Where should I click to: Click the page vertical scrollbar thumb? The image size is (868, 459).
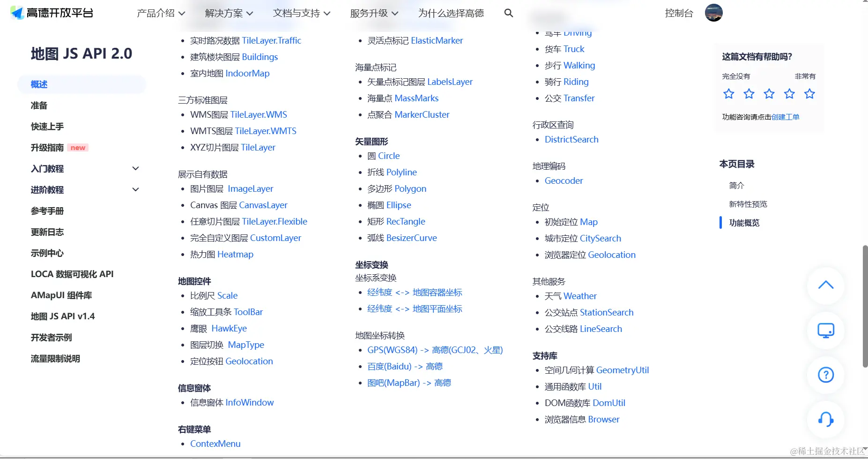click(x=865, y=306)
